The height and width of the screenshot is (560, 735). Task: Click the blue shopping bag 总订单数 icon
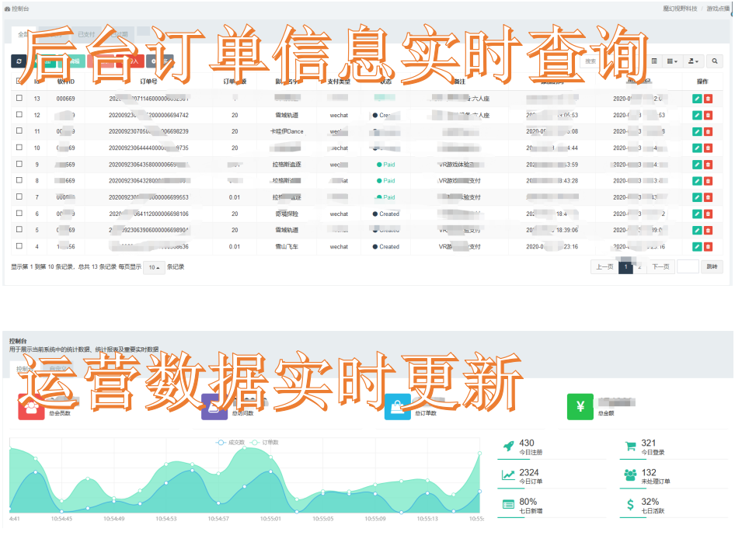398,407
